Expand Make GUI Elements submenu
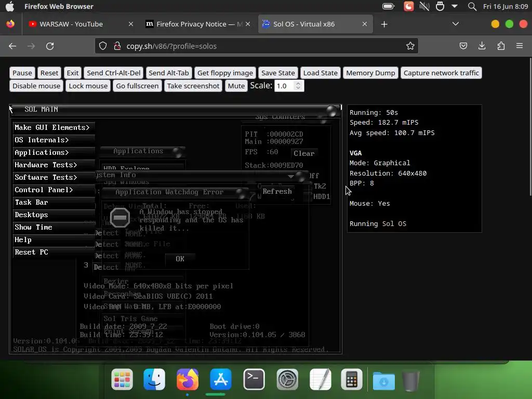The image size is (532, 399). pos(54,128)
